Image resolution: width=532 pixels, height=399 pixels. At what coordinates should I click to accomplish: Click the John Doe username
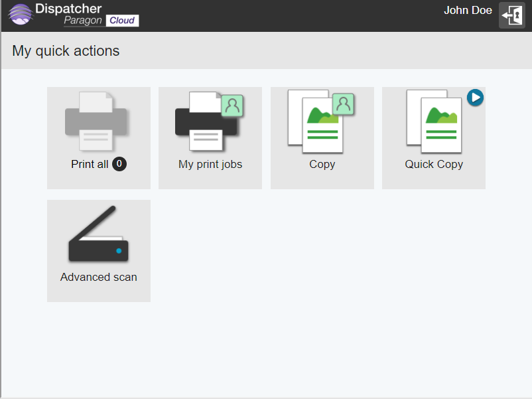(468, 11)
